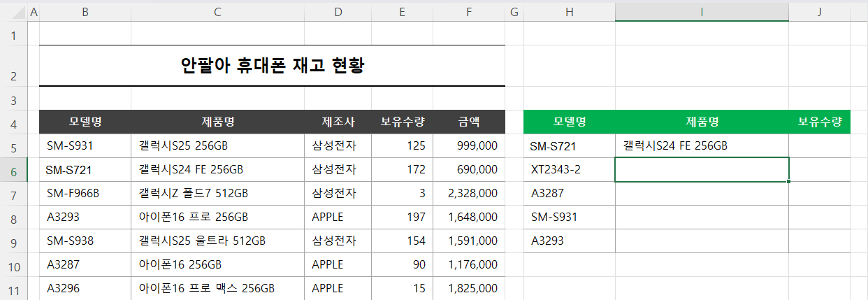Select row 11 header
The height and width of the screenshot is (300, 868).
[x=14, y=288]
